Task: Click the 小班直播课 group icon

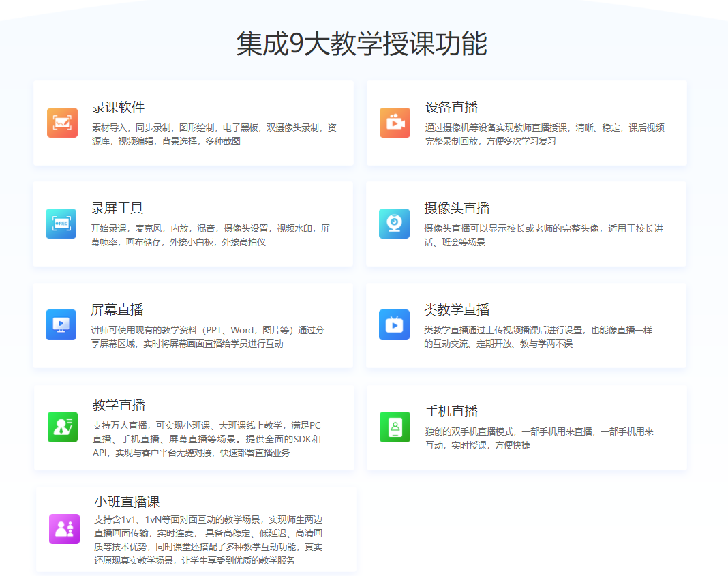Action: point(63,530)
